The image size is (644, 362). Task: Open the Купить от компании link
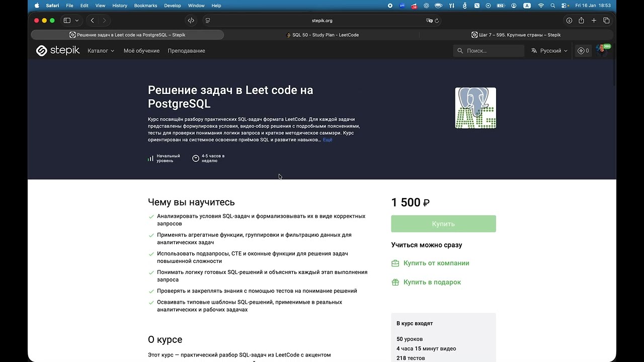pyautogui.click(x=436, y=263)
